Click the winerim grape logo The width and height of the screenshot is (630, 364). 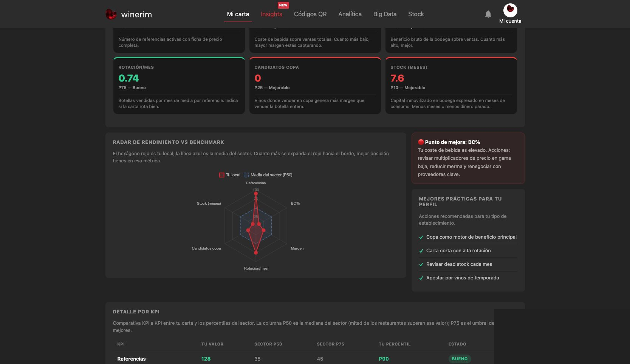click(x=111, y=14)
